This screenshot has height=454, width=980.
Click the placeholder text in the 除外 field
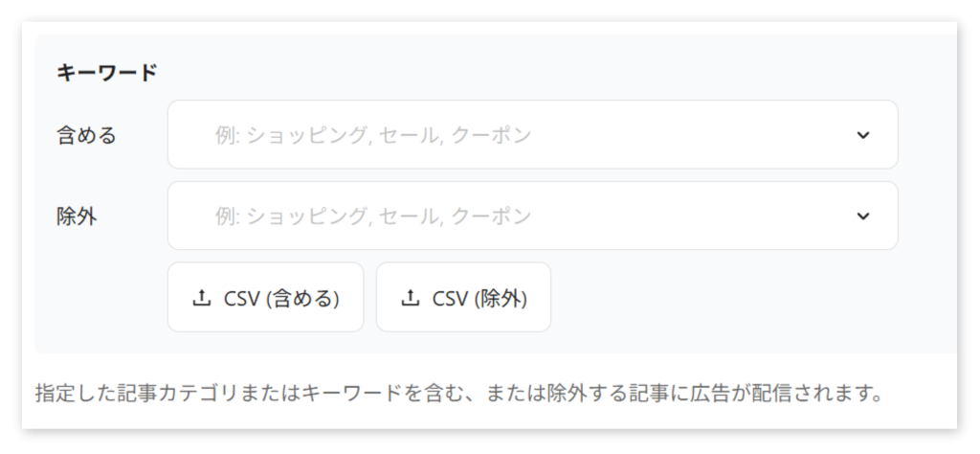[373, 216]
